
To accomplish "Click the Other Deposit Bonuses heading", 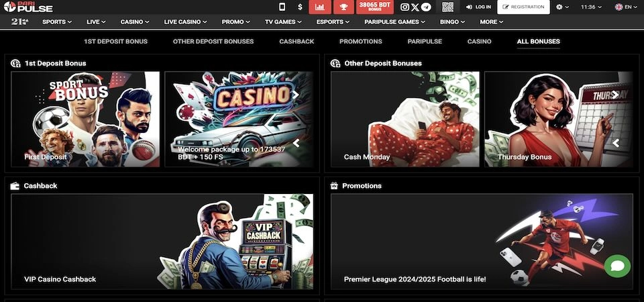I will [x=383, y=63].
